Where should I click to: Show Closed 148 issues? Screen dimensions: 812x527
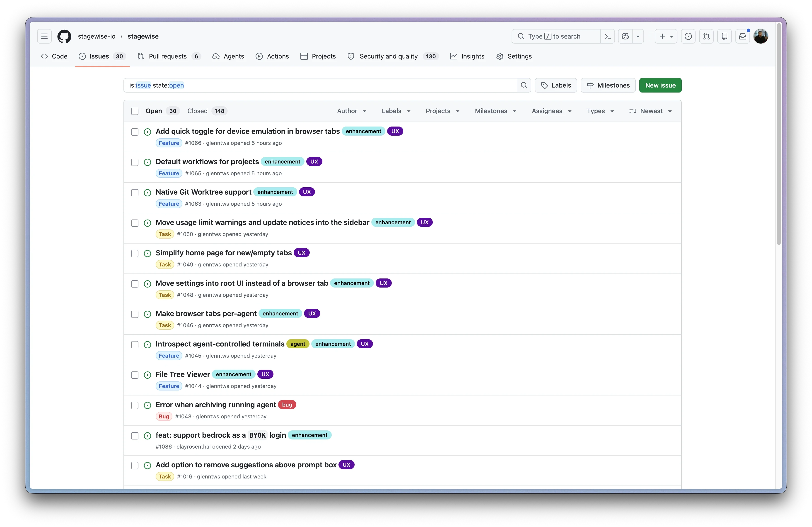207,111
